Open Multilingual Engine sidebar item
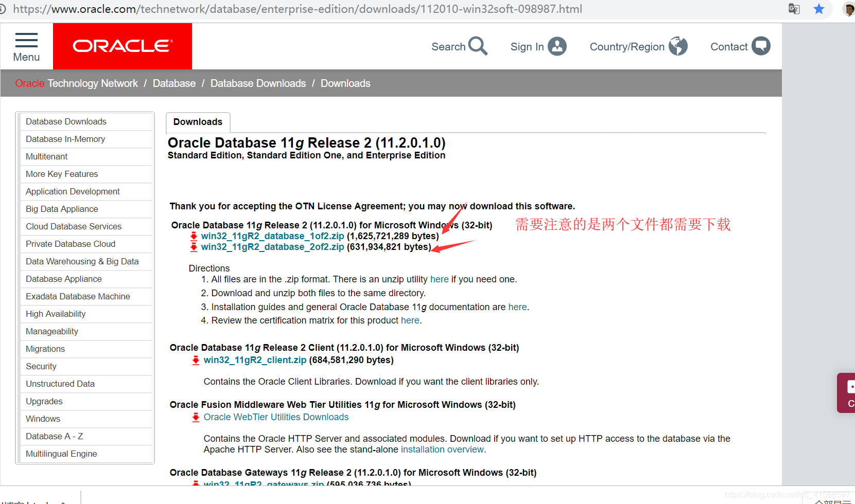 (86, 454)
